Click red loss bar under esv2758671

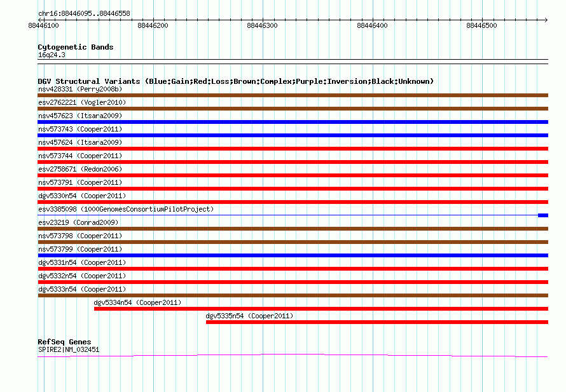(293, 175)
